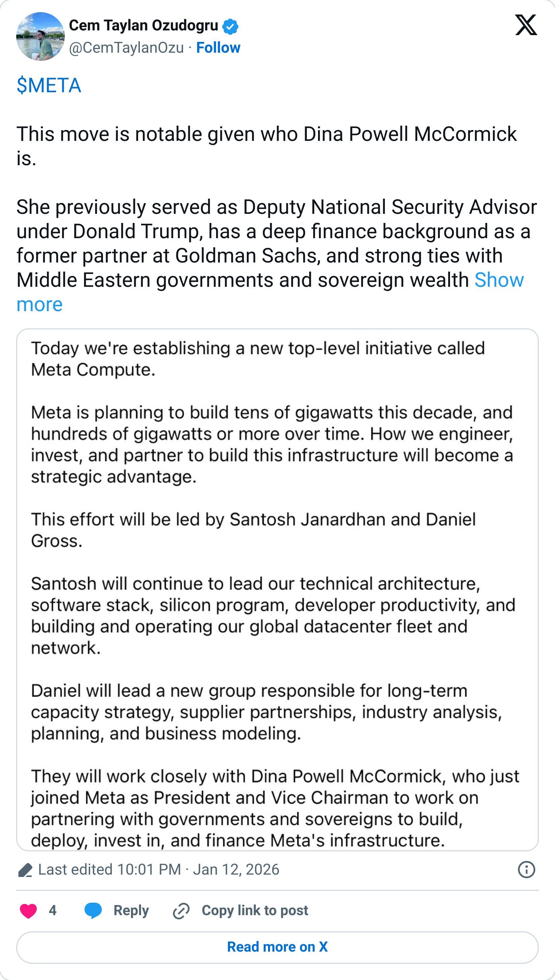Image resolution: width=555 pixels, height=980 pixels.
Task: Open the X logo in the corner
Action: 526,25
